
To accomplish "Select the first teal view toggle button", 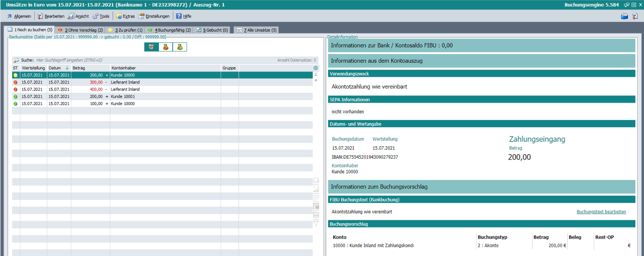I will pyautogui.click(x=151, y=47).
